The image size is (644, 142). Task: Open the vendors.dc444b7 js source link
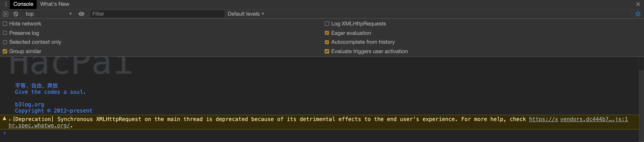594,119
